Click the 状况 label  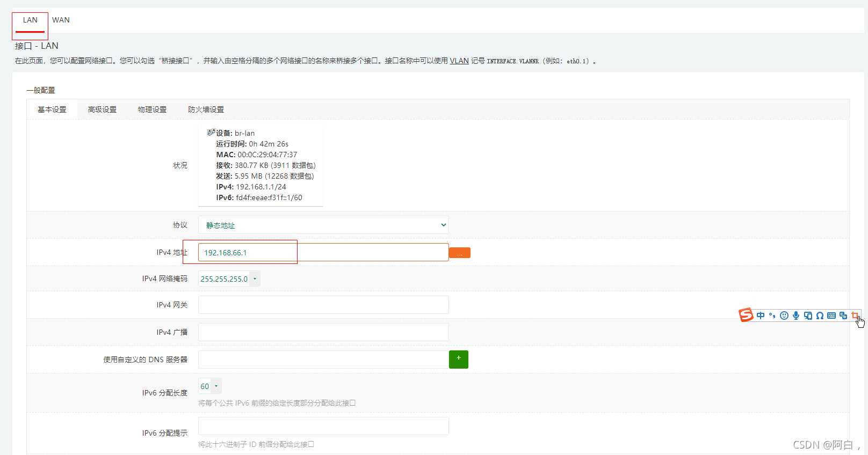pos(180,165)
